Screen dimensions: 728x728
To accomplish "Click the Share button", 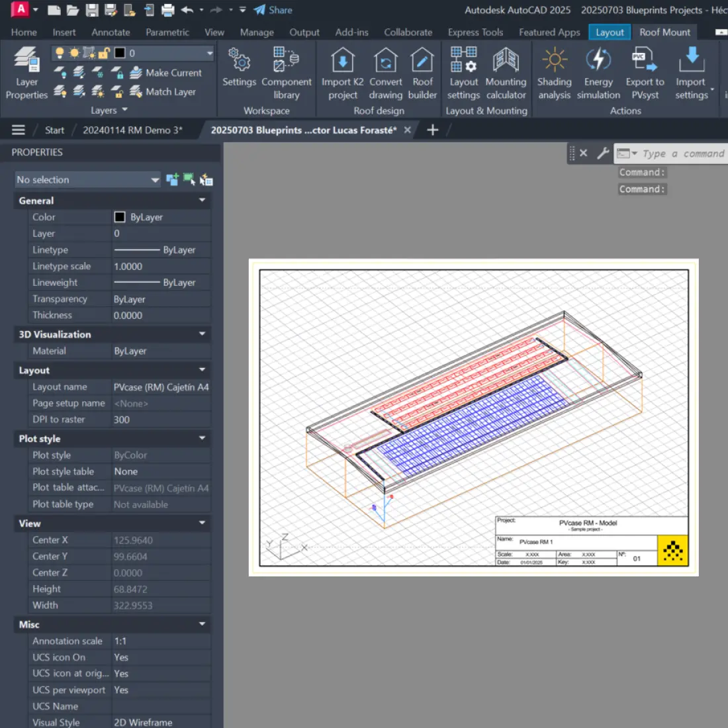I will click(x=272, y=10).
